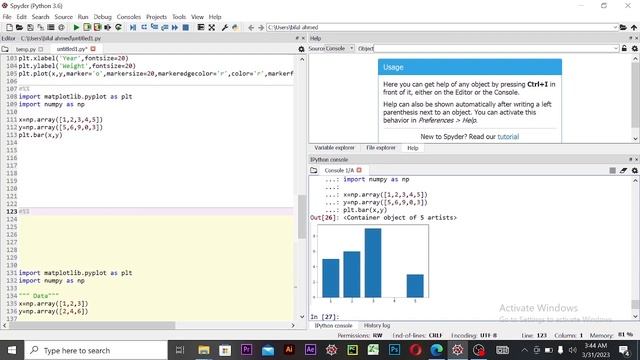Continue execution until next breakpoint
The image size is (640, 360).
pyautogui.click(x=175, y=27)
